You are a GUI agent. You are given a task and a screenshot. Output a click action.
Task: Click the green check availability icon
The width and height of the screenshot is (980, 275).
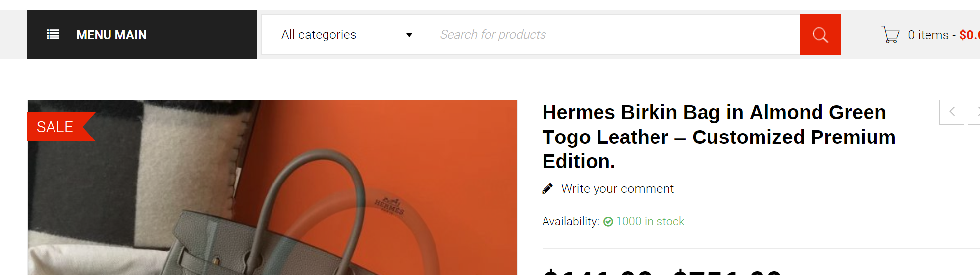coord(608,222)
